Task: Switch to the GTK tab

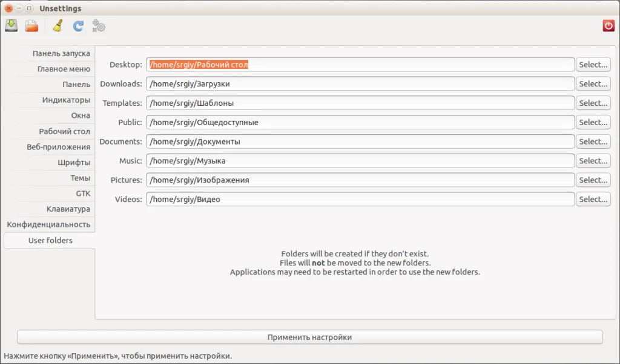Action: point(55,193)
